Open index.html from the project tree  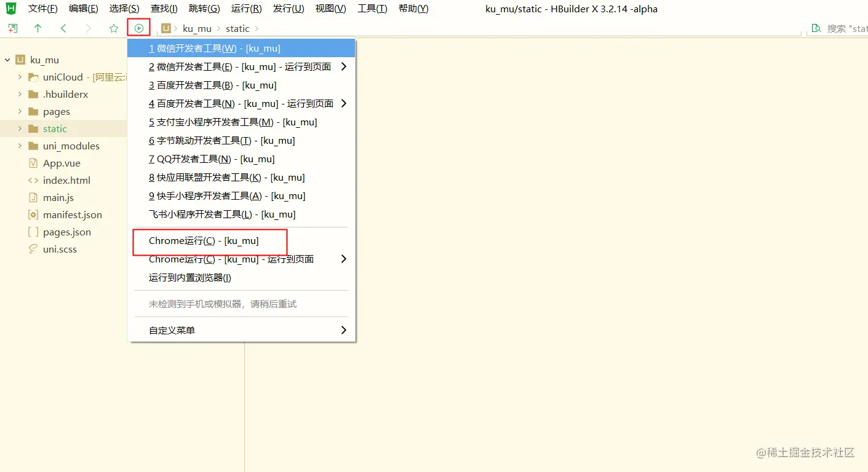[x=66, y=180]
